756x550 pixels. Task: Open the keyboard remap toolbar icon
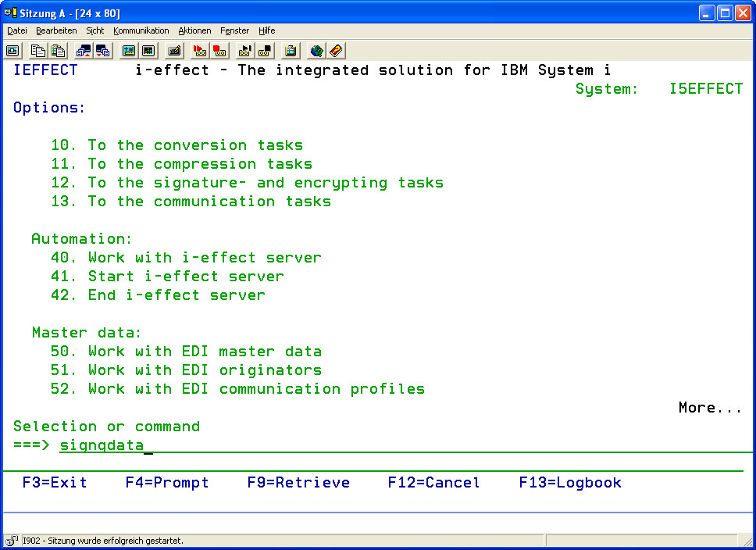point(174,51)
